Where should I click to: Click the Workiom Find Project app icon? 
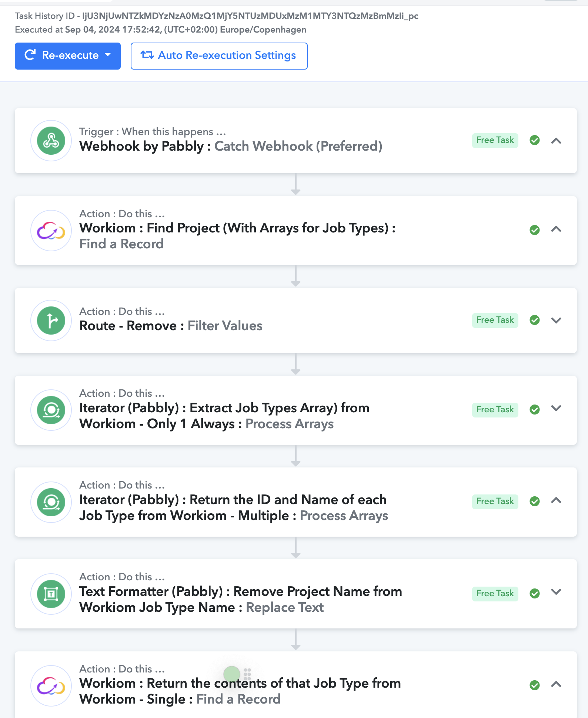point(51,231)
